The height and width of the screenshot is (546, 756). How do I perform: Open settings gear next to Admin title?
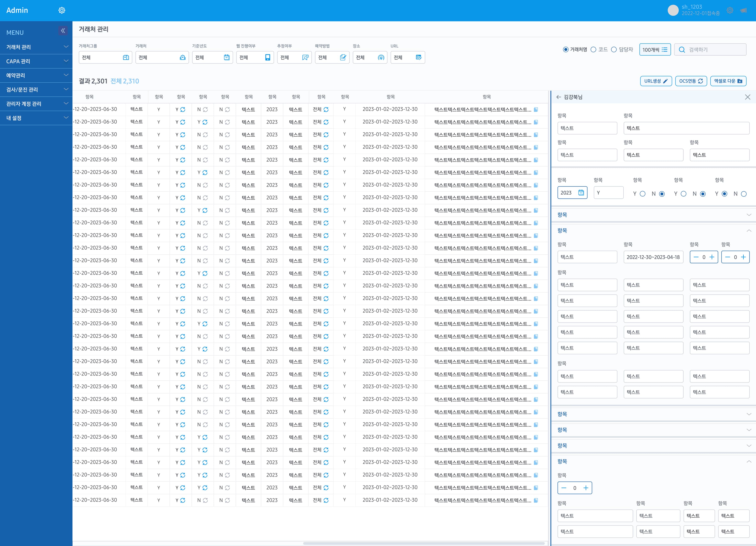[62, 10]
